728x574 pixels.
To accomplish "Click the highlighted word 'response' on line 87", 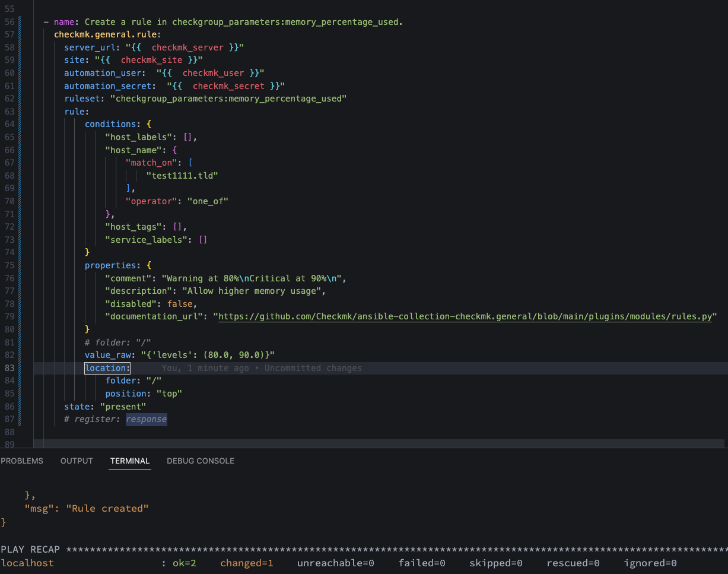I will coord(146,419).
